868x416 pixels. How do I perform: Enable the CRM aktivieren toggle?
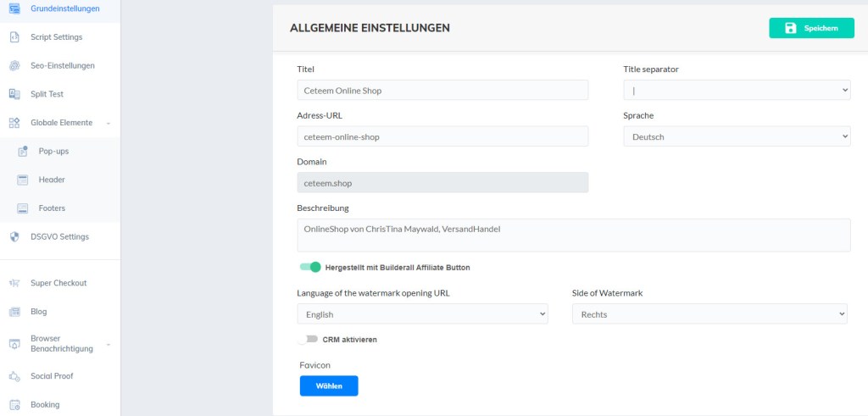click(x=309, y=339)
